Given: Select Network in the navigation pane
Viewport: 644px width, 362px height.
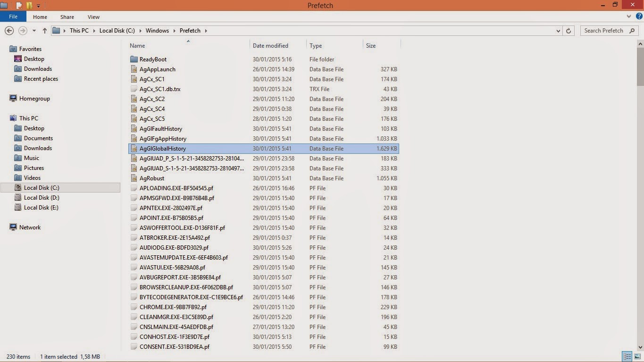Looking at the screenshot, I should pos(30,227).
